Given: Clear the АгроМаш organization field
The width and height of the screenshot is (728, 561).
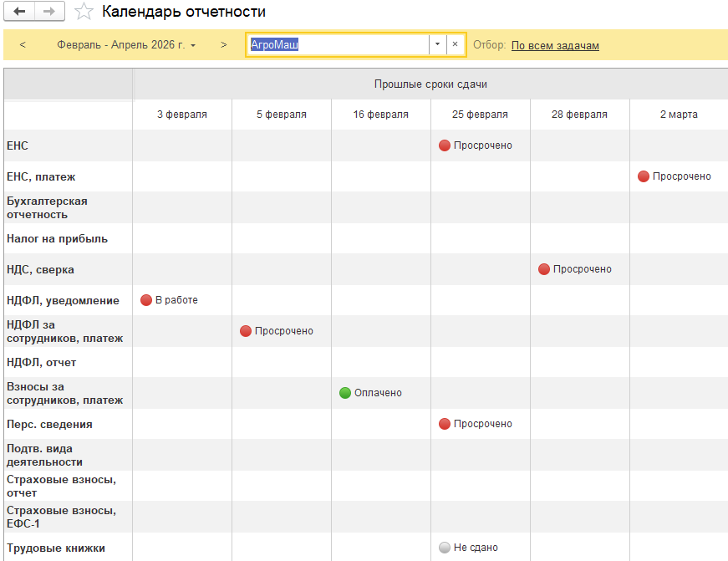Looking at the screenshot, I should pos(456,45).
